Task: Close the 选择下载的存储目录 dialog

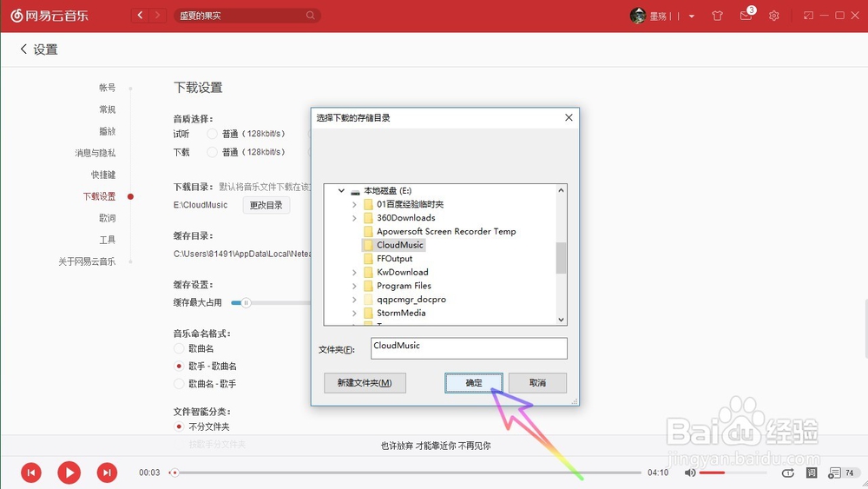Action: click(569, 117)
